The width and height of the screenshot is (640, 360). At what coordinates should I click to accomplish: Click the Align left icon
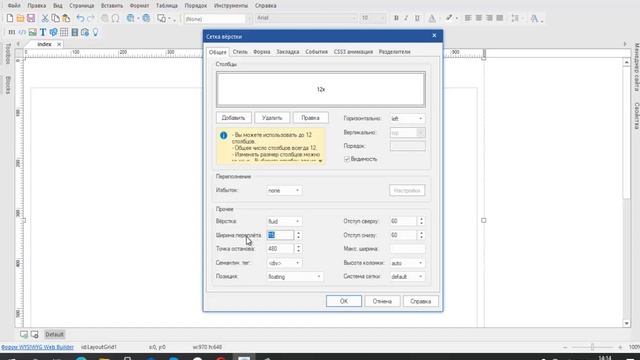click(x=468, y=18)
